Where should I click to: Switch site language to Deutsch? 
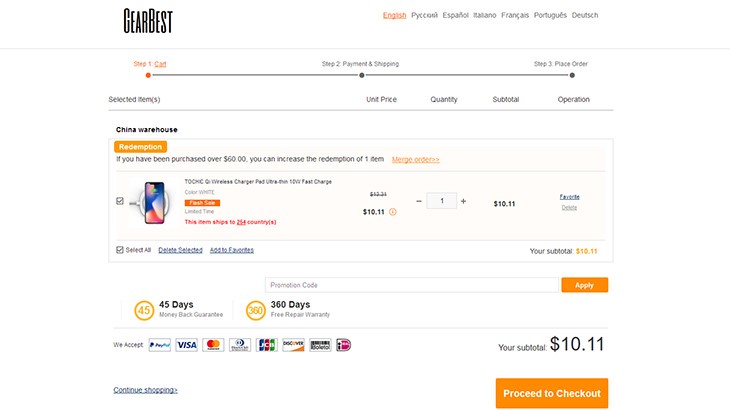(x=585, y=16)
